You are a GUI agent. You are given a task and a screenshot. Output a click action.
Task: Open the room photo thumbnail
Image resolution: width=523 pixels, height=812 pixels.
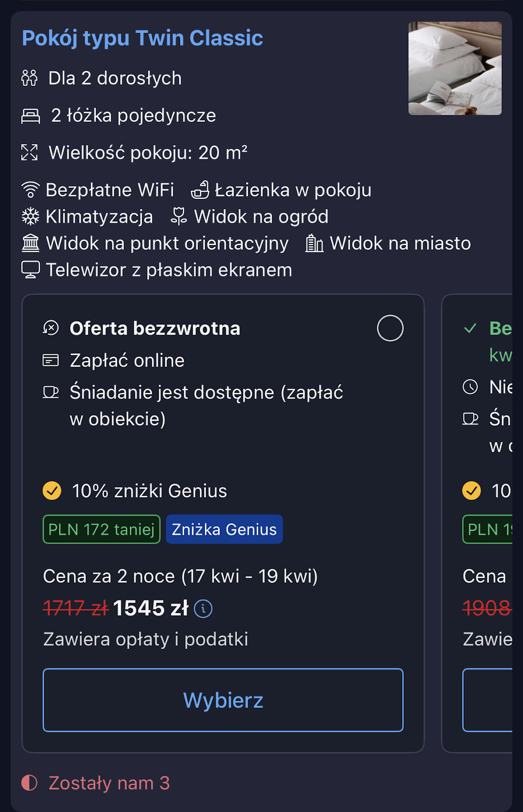[x=455, y=69]
